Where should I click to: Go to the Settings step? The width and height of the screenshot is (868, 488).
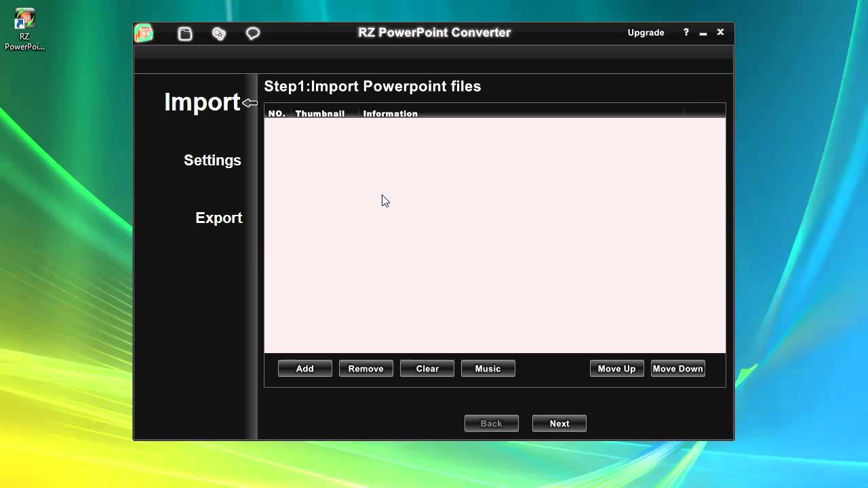click(x=212, y=161)
